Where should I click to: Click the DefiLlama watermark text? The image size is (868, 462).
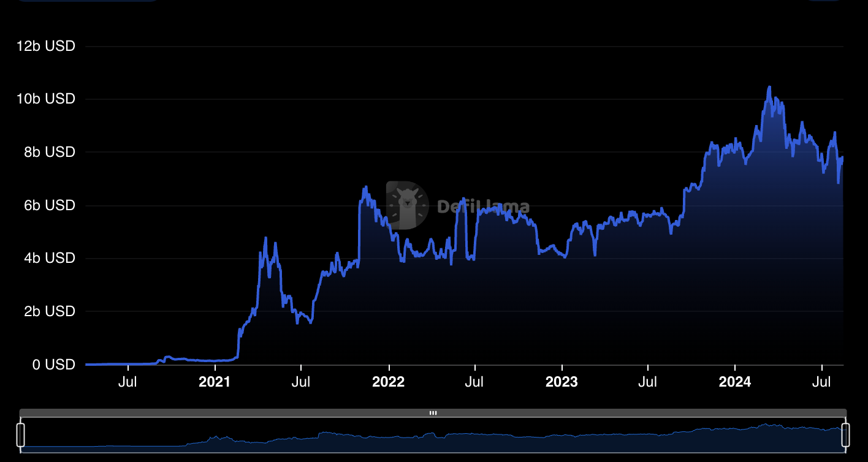[483, 207]
